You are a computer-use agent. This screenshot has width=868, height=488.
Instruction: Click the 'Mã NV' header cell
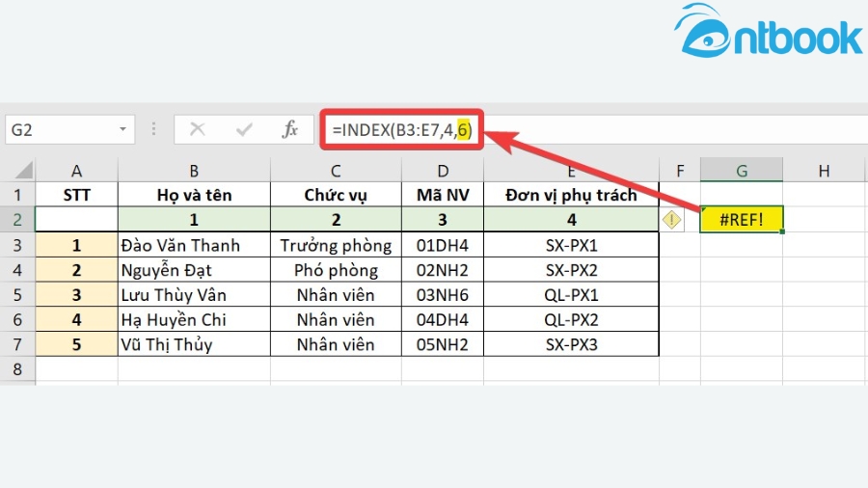point(443,195)
